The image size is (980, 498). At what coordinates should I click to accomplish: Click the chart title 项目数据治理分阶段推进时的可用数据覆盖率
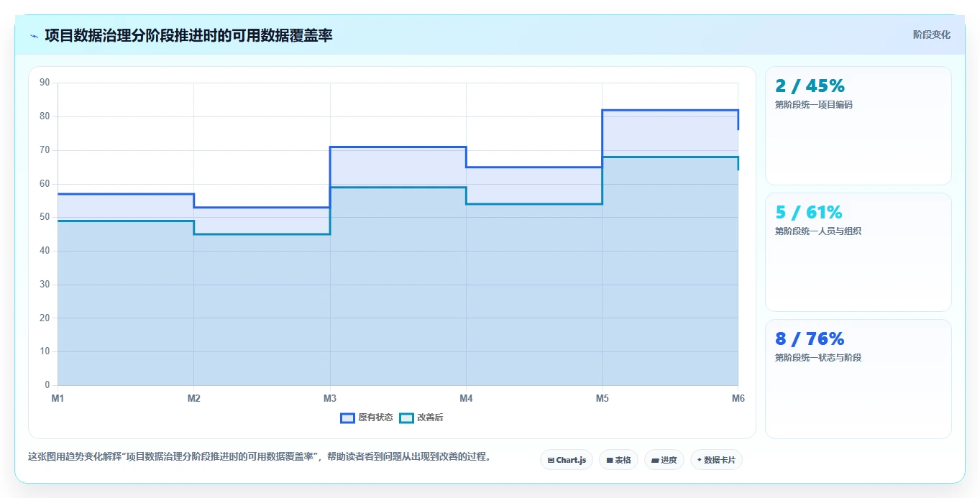(x=188, y=35)
